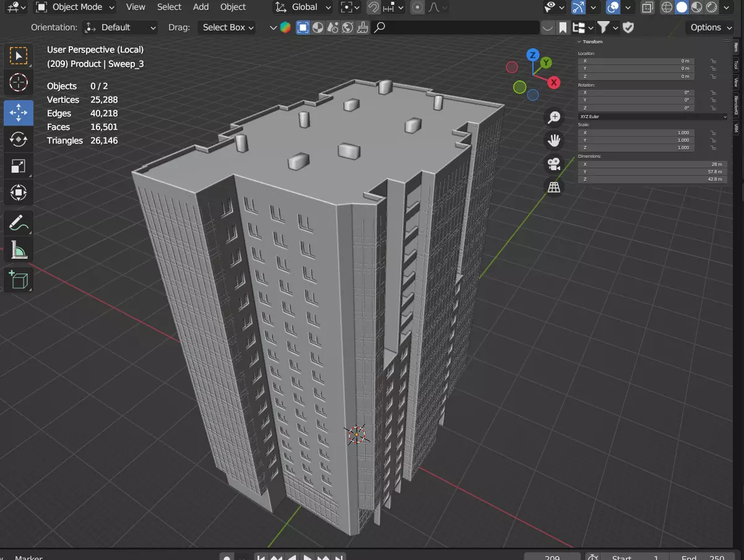Select the Transform tool

pyautogui.click(x=19, y=192)
